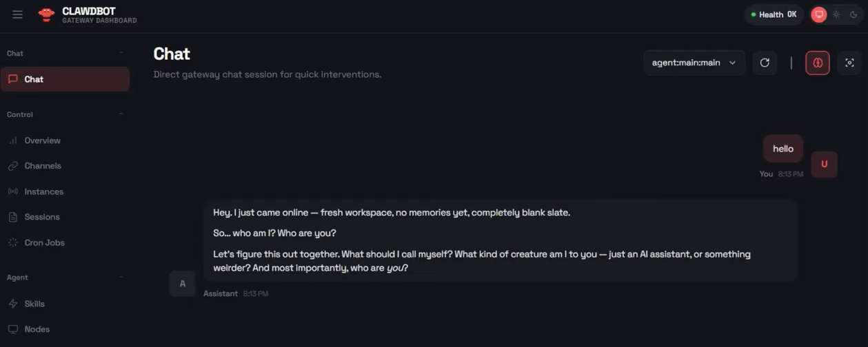The image size is (868, 347).
Task: Go to Channels in sidebar
Action: point(42,166)
